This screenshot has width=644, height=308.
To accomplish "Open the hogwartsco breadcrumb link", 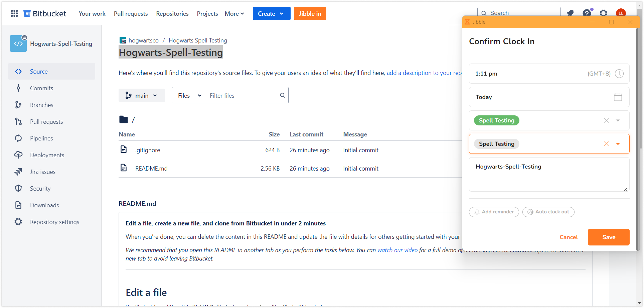I will coord(144,40).
